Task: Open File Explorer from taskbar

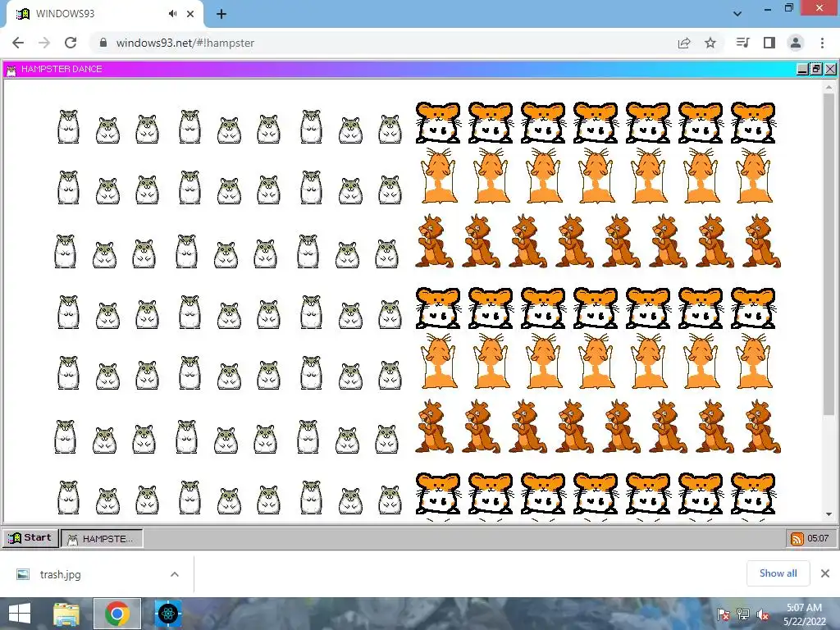Action: pos(66,614)
